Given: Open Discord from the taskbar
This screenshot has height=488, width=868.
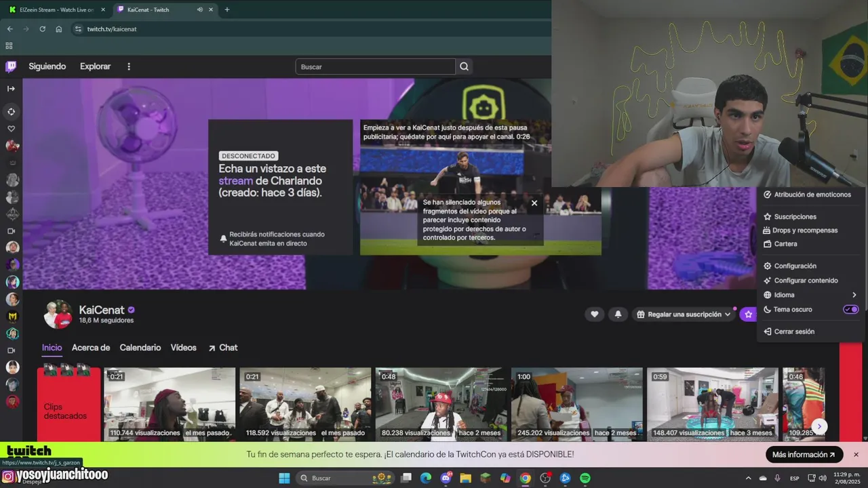Looking at the screenshot, I should (x=446, y=478).
